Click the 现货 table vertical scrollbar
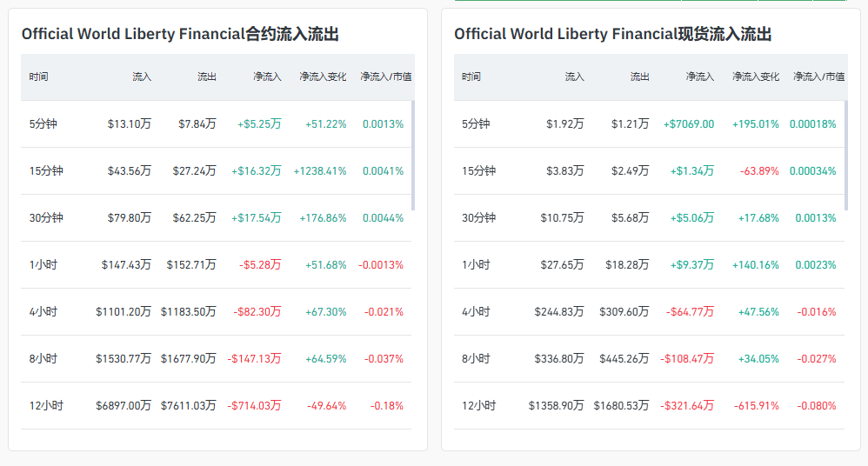Image resolution: width=868 pixels, height=466 pixels. tap(846, 155)
